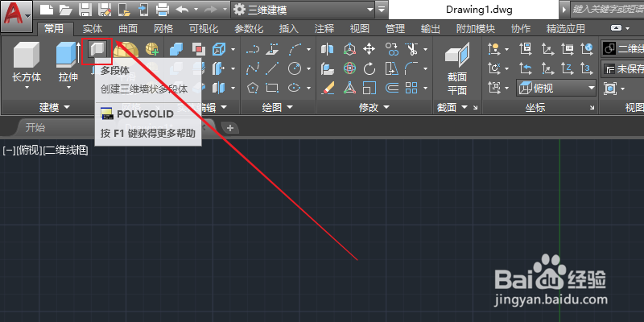644x322 pixels.
Task: Select the Polygon drawing tool
Action: pyautogui.click(x=253, y=88)
